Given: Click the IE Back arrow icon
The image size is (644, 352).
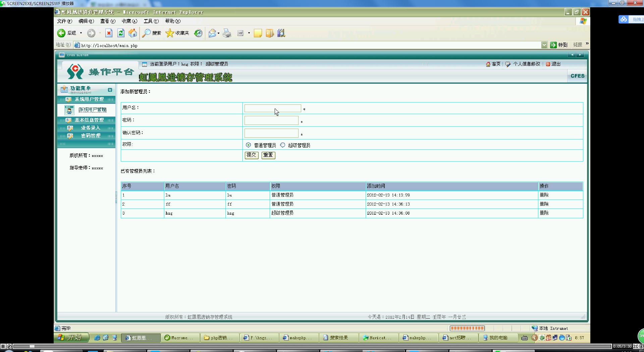Looking at the screenshot, I should (61, 33).
